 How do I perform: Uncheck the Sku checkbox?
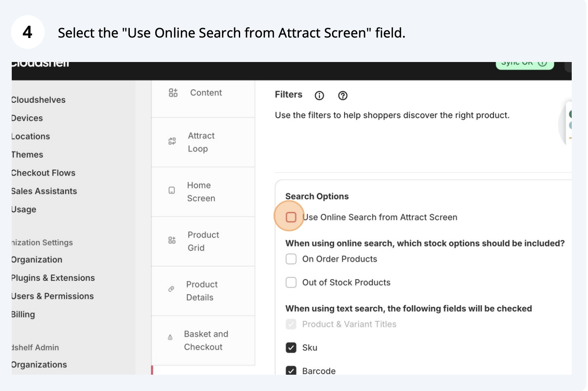(291, 348)
